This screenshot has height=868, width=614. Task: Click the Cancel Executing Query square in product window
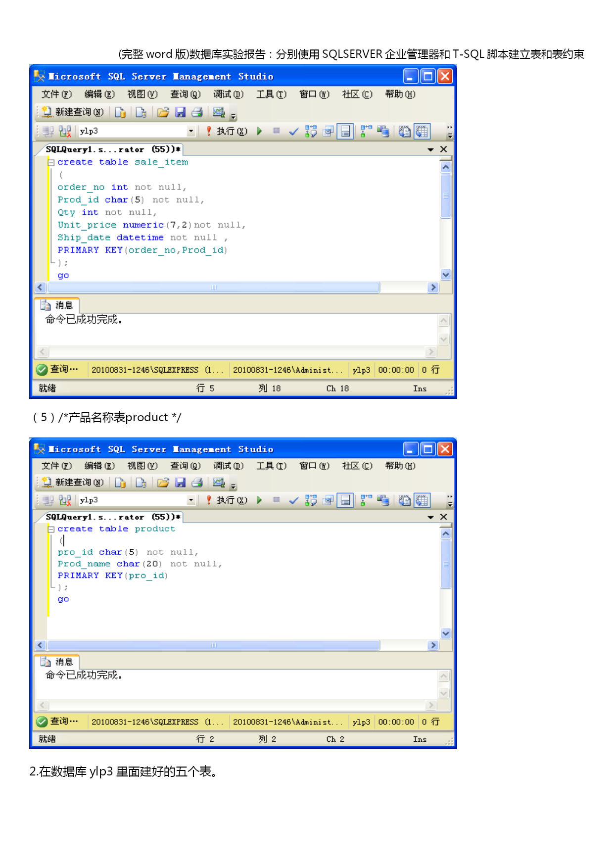click(x=277, y=500)
